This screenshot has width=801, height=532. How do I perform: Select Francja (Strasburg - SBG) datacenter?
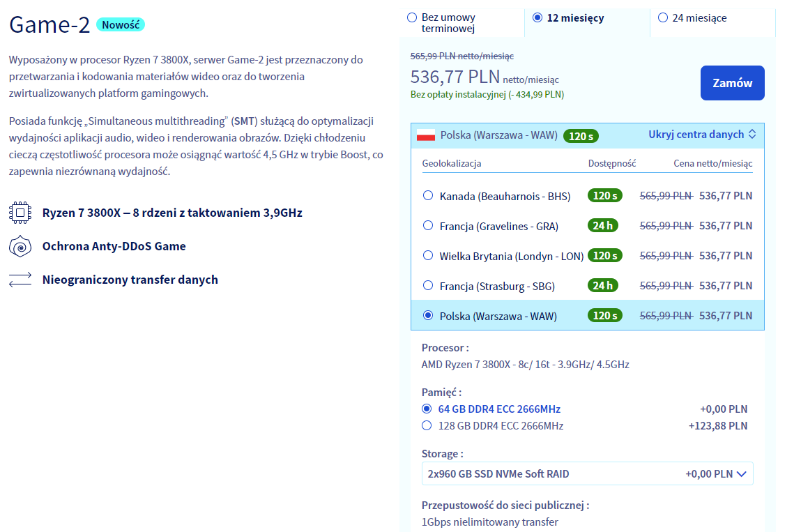[428, 285]
